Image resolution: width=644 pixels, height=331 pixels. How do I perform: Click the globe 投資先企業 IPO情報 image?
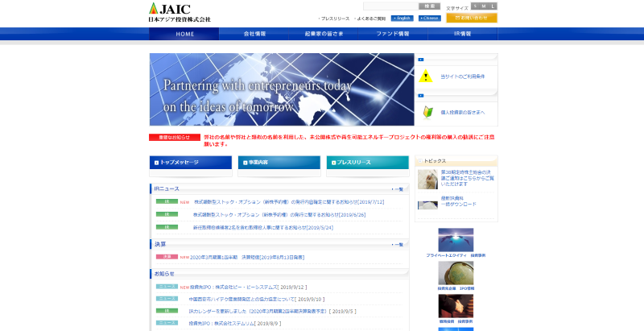tap(456, 273)
